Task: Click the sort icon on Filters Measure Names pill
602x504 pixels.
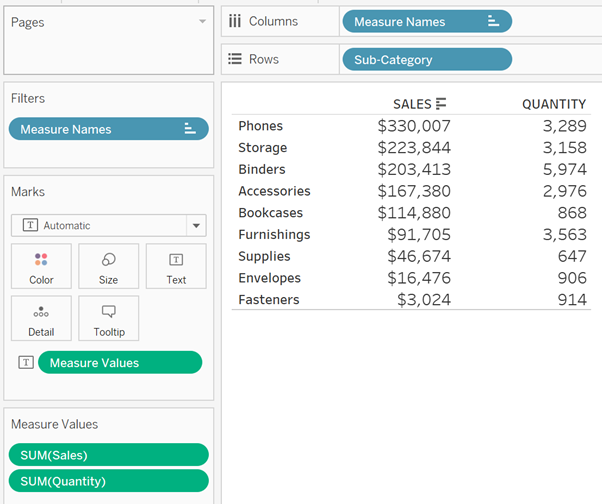Action: pyautogui.click(x=191, y=129)
